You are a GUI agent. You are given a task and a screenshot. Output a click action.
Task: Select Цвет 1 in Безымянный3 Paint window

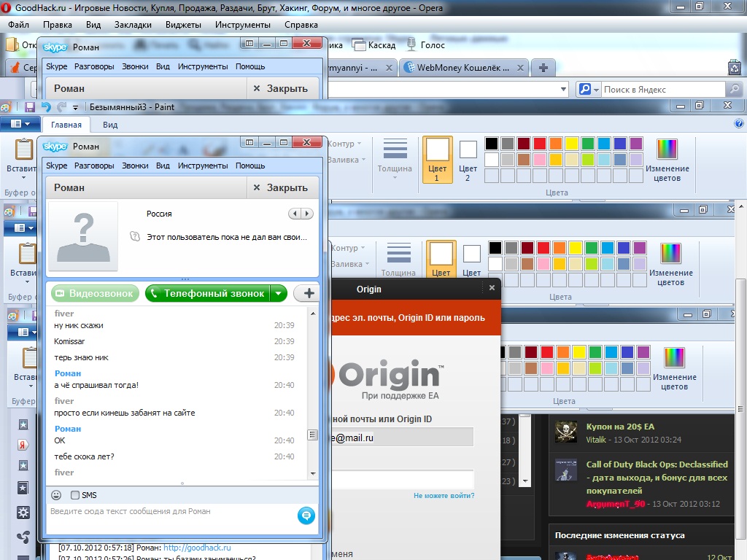tap(437, 160)
